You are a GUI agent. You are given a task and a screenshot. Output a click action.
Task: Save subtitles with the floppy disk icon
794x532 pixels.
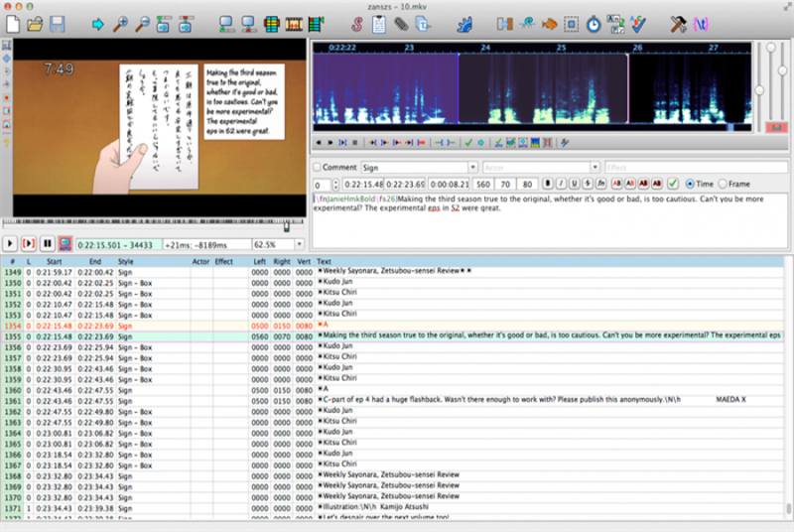point(58,24)
